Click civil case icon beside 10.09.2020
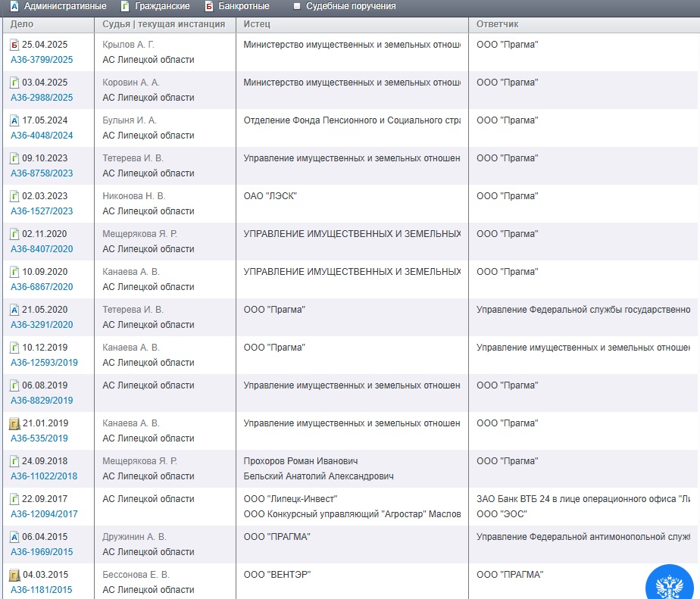 click(14, 272)
